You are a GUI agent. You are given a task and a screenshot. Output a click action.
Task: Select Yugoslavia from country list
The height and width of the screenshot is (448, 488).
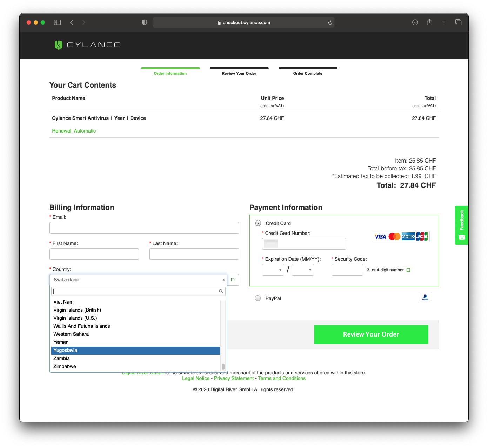(135, 351)
